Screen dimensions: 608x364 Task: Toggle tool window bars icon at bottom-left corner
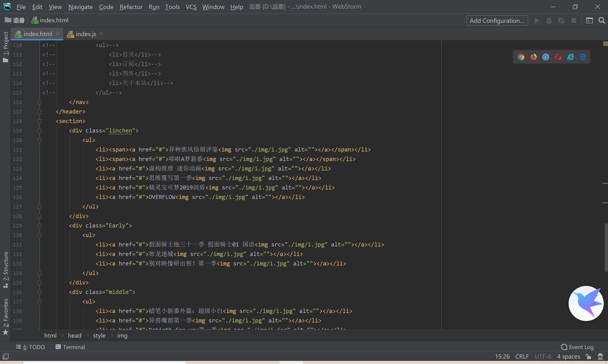click(x=6, y=356)
